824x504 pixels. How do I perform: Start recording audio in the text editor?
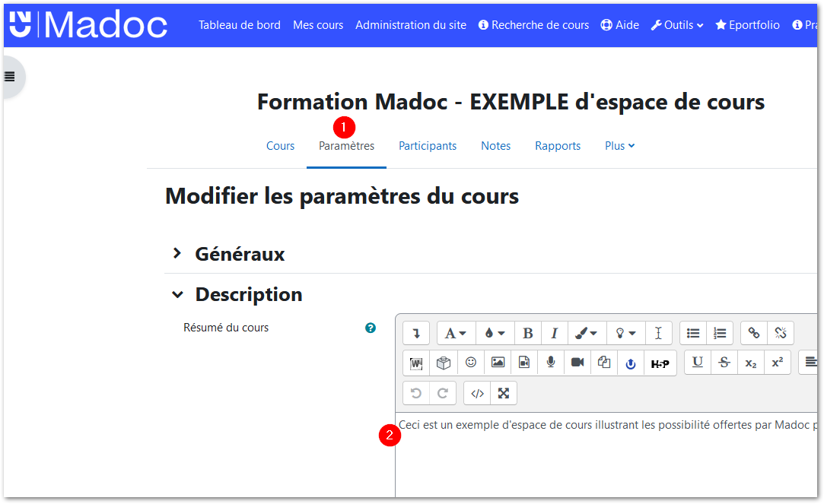pyautogui.click(x=550, y=363)
